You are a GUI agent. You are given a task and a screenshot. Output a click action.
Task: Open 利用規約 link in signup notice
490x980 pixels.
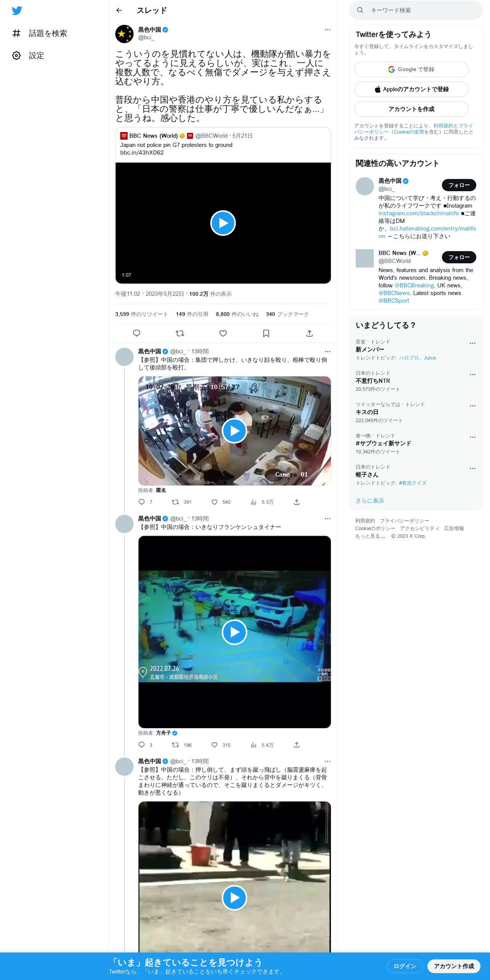point(443,126)
